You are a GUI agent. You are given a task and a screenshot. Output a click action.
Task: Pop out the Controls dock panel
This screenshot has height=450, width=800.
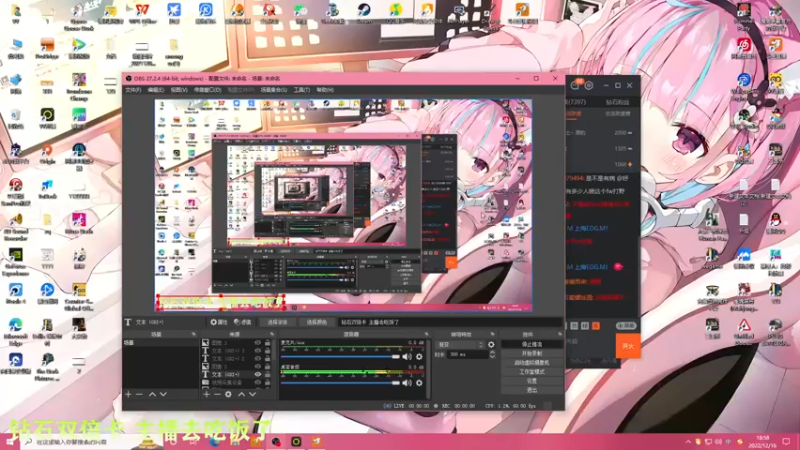[560, 334]
